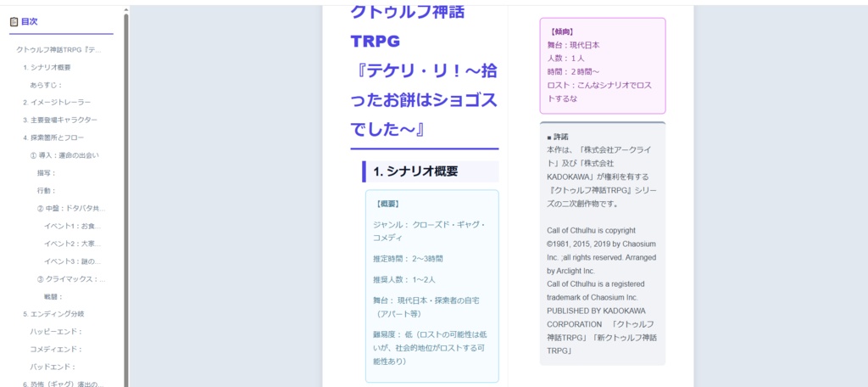Click the 戦闘： sidebar entry
The height and width of the screenshot is (387, 868).
[x=53, y=297]
